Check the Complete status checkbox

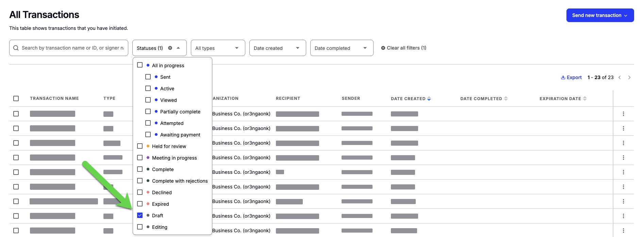140,169
